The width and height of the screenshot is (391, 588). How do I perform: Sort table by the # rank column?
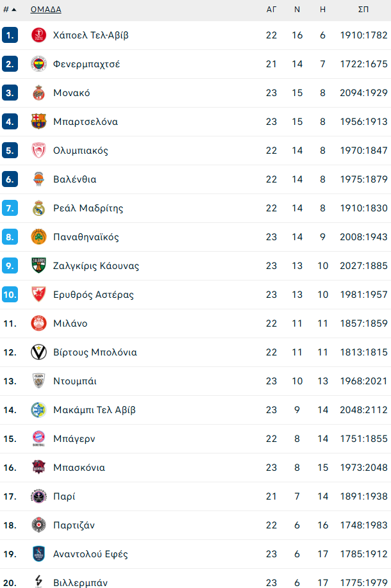pos(9,10)
